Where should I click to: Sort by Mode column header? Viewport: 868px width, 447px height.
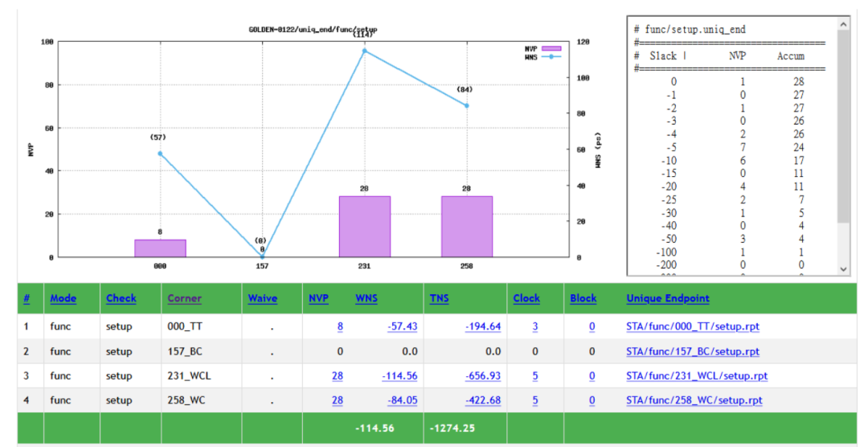63,298
